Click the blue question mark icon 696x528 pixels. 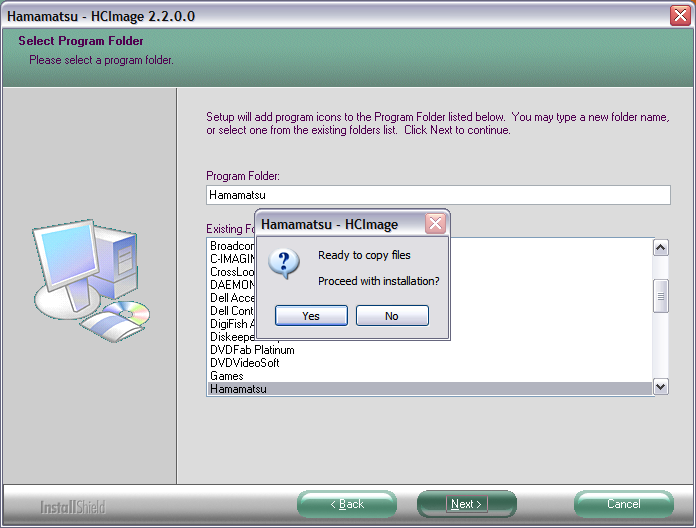pyautogui.click(x=285, y=266)
